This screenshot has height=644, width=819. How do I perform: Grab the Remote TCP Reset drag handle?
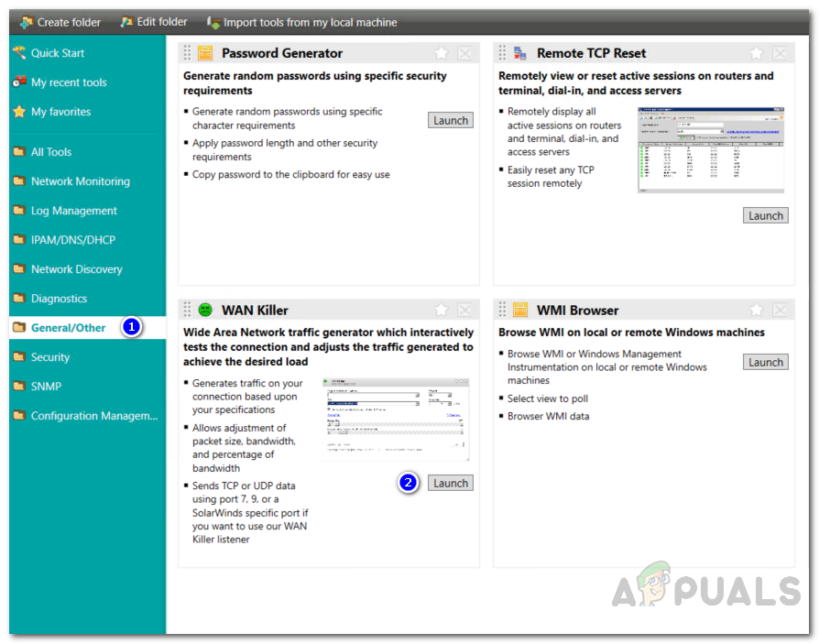[502, 53]
